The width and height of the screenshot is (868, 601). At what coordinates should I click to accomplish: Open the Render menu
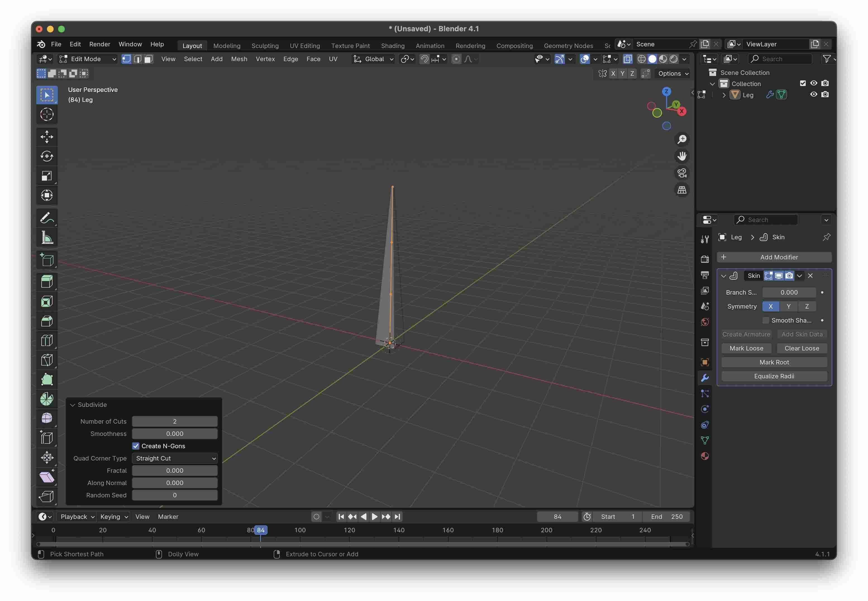100,44
